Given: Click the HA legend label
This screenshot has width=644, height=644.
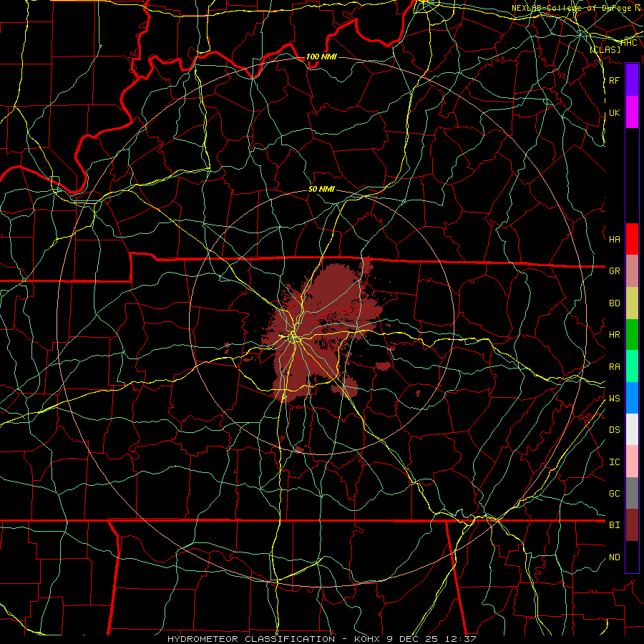Looking at the screenshot, I should pyautogui.click(x=614, y=239).
